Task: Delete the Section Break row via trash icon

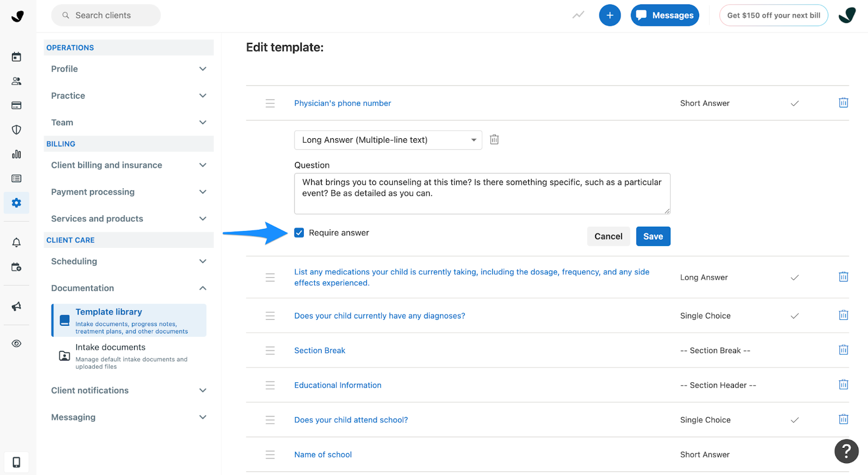Action: [x=843, y=350]
